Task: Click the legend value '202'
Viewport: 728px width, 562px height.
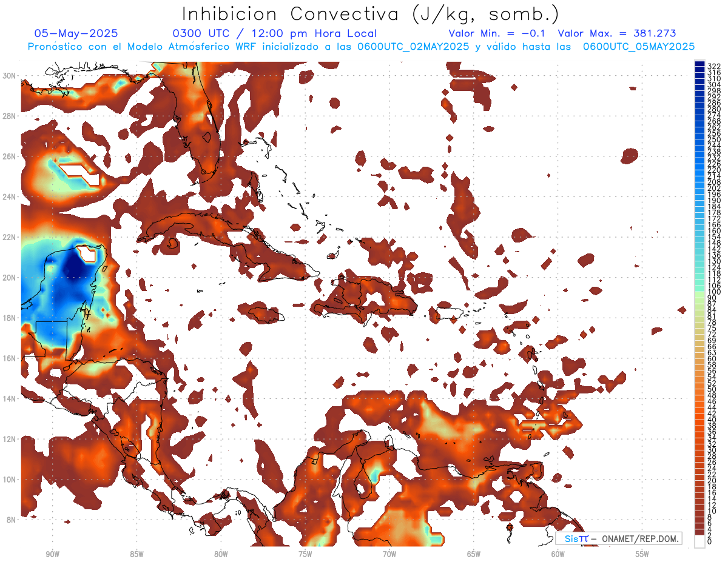Action: [x=714, y=188]
